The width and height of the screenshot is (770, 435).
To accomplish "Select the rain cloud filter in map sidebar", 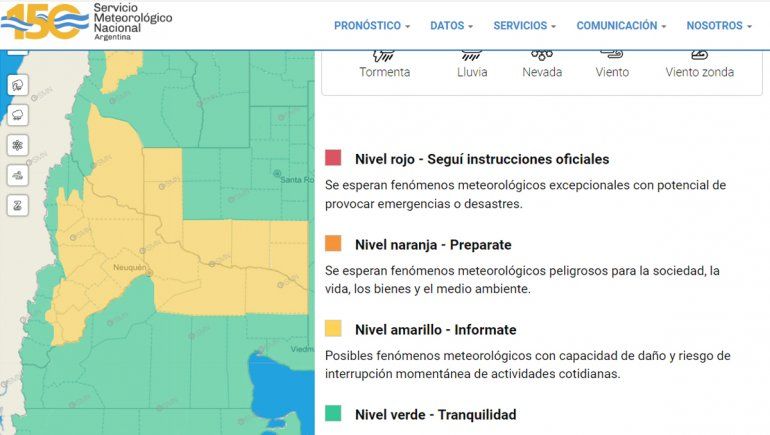I will pyautogui.click(x=18, y=115).
